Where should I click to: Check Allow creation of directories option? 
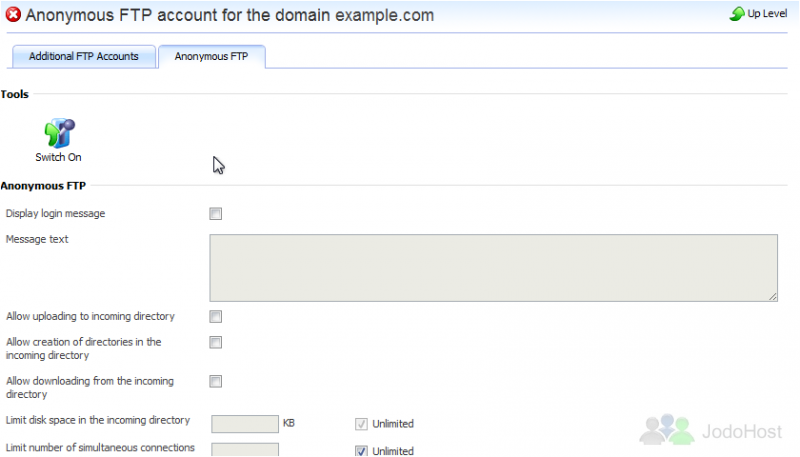coord(216,342)
